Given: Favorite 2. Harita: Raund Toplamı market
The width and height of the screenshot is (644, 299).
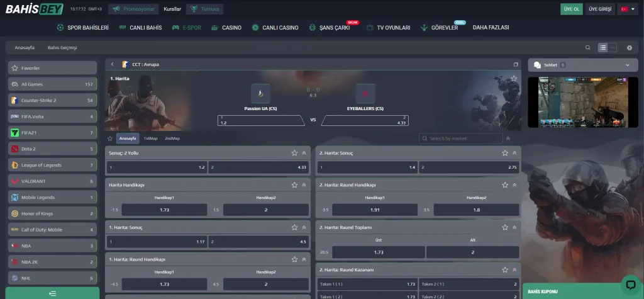Looking at the screenshot, I should click(x=505, y=227).
